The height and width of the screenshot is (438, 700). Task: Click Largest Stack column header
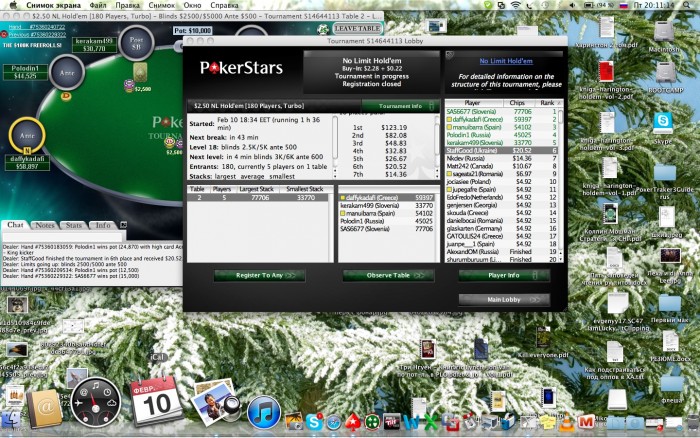(x=256, y=189)
